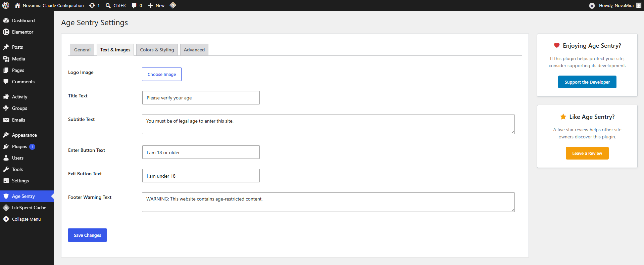Click the Plugins plug icon
Image resolution: width=644 pixels, height=265 pixels.
[6, 146]
